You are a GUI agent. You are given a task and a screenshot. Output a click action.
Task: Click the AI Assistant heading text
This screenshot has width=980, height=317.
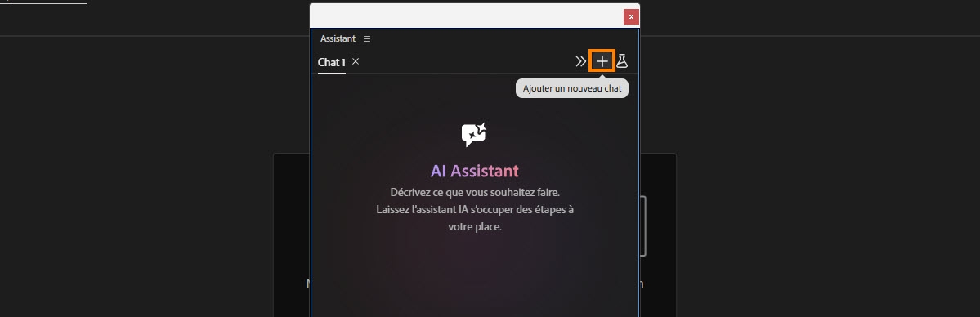[474, 171]
